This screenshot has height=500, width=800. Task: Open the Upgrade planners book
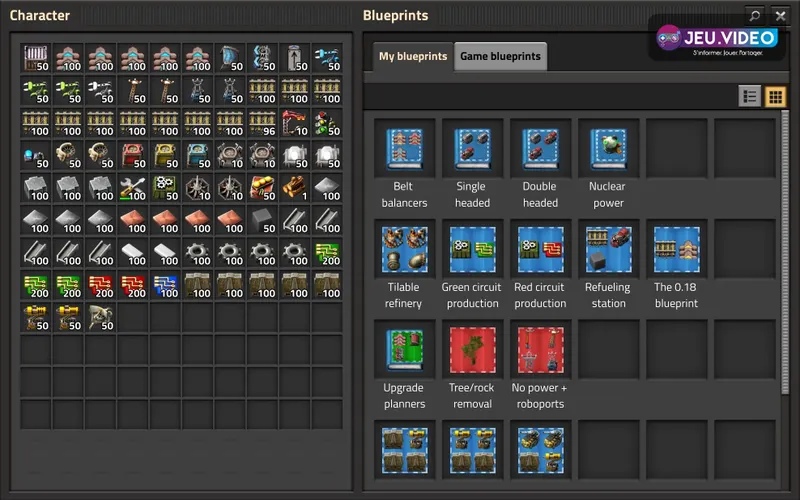(x=404, y=349)
